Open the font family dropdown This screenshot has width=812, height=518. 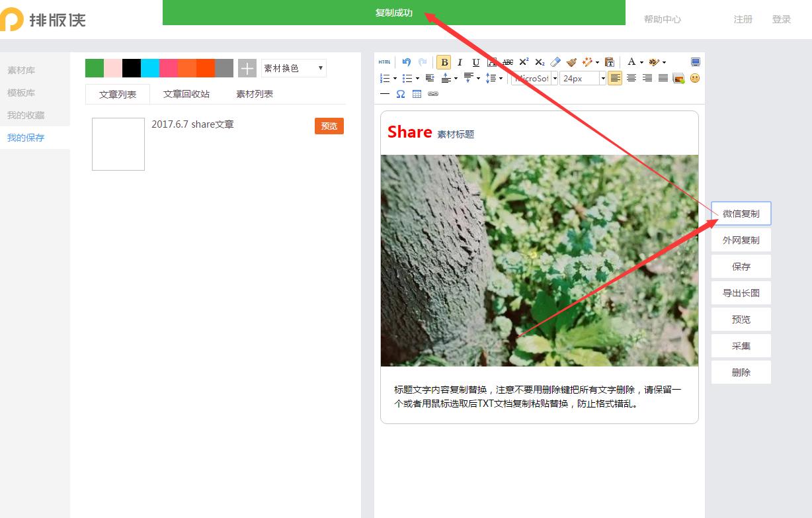coord(534,78)
